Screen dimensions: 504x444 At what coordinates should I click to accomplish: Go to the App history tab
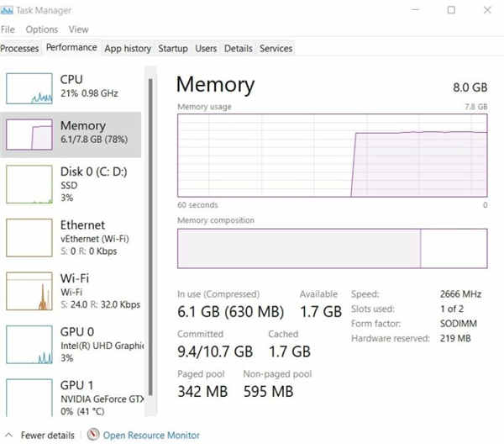pyautogui.click(x=128, y=49)
